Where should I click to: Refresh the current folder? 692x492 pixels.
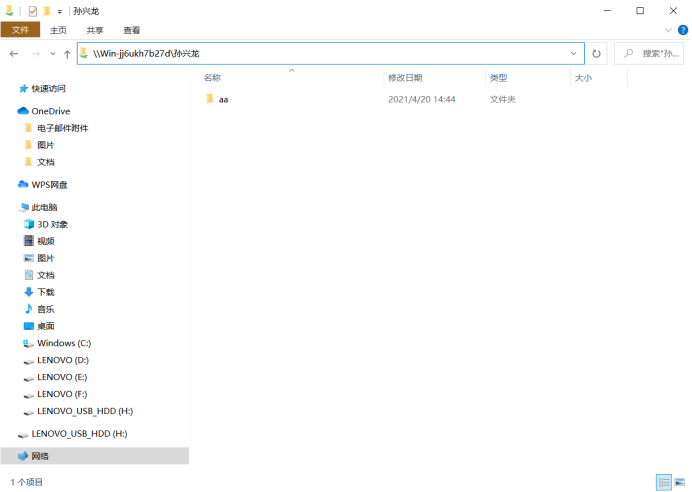[596, 53]
